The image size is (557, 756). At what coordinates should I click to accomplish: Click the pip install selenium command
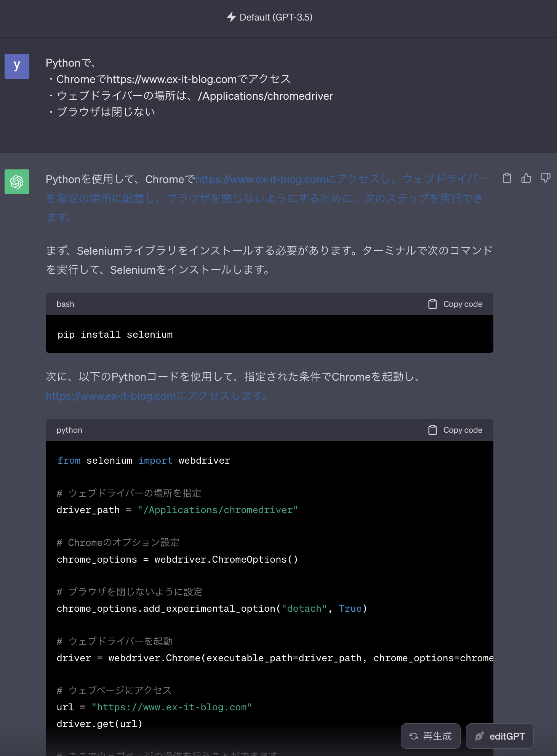(x=115, y=334)
